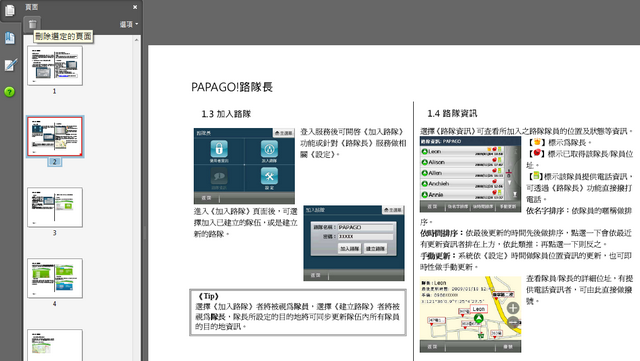Screen dimensions: 640x361
Task: Click the 加入路隊 button in the dialog image
Action: [x=350, y=249]
